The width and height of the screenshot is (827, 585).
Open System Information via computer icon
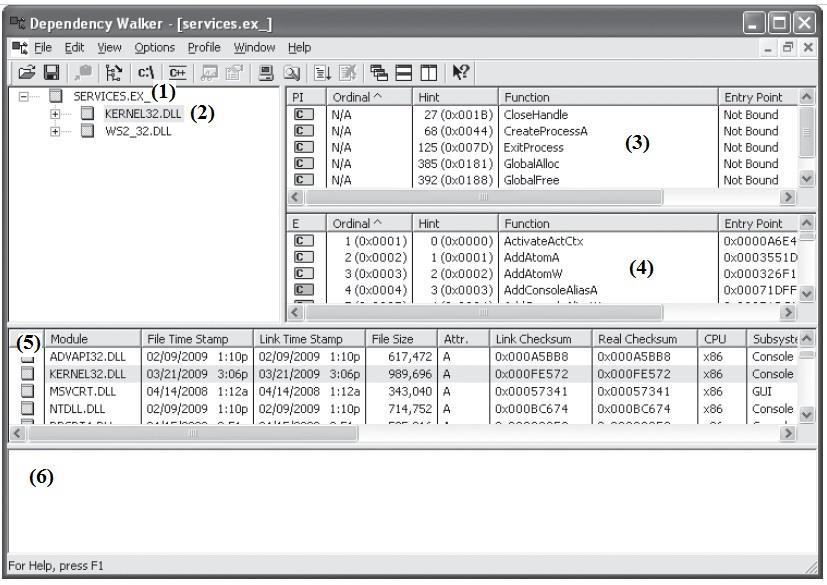[265, 72]
